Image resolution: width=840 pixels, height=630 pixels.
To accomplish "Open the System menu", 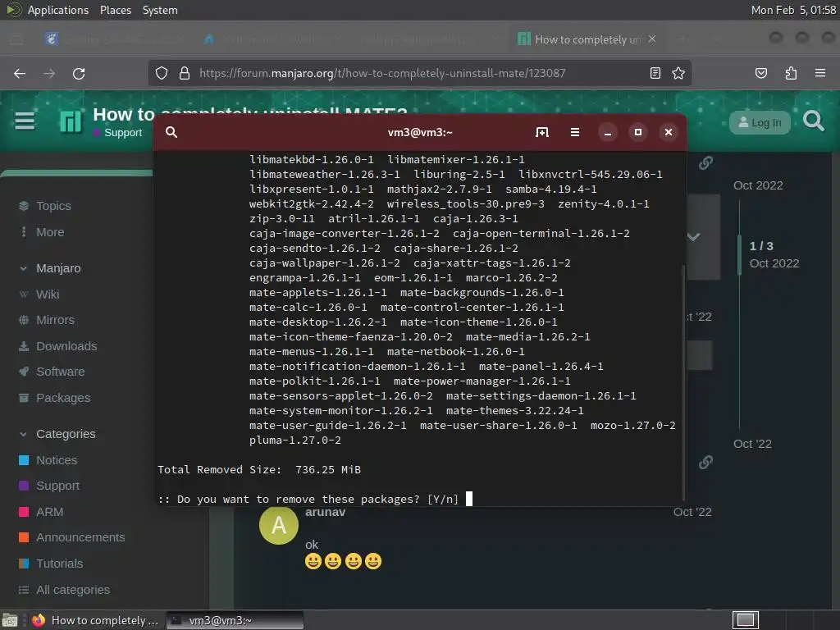I will click(x=160, y=10).
